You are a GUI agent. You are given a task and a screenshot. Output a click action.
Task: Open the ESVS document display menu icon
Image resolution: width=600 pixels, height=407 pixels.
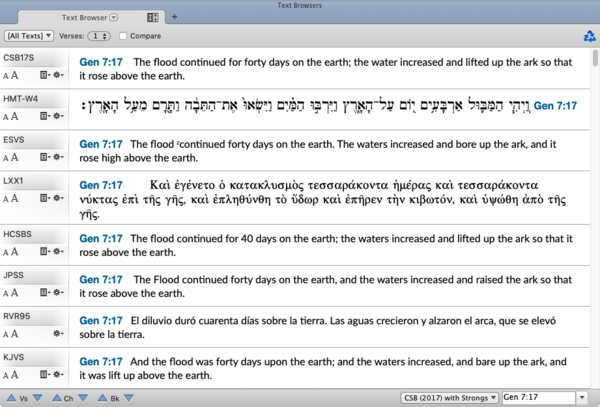[x=45, y=157]
